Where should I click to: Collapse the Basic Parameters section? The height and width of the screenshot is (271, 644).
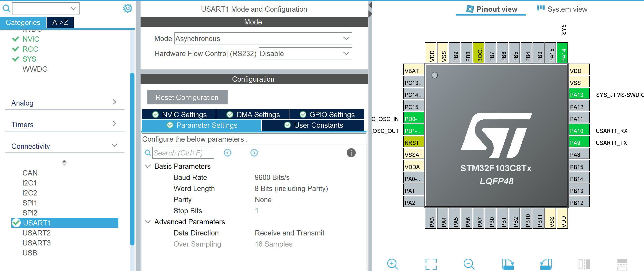point(148,166)
